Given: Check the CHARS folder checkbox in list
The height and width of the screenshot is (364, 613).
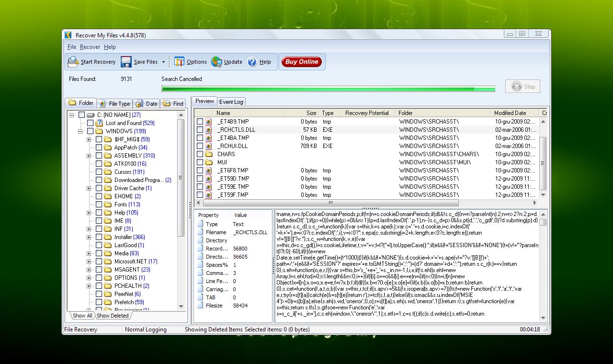Looking at the screenshot, I should [x=200, y=154].
